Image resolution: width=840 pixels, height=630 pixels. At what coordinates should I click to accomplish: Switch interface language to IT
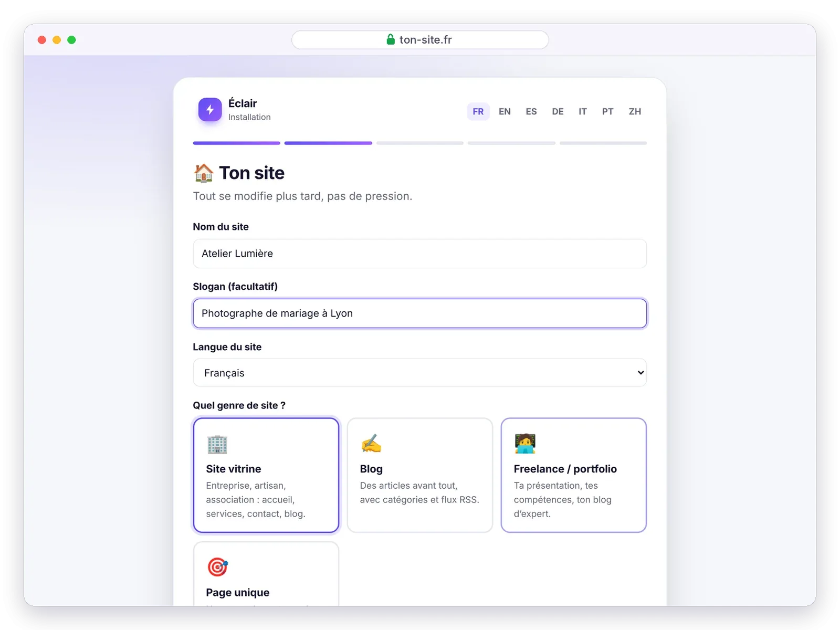(x=583, y=111)
